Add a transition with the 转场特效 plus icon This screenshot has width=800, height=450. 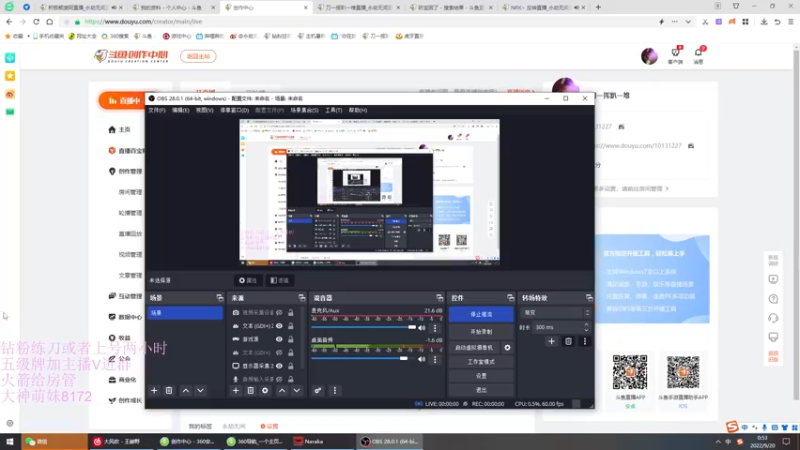point(551,341)
